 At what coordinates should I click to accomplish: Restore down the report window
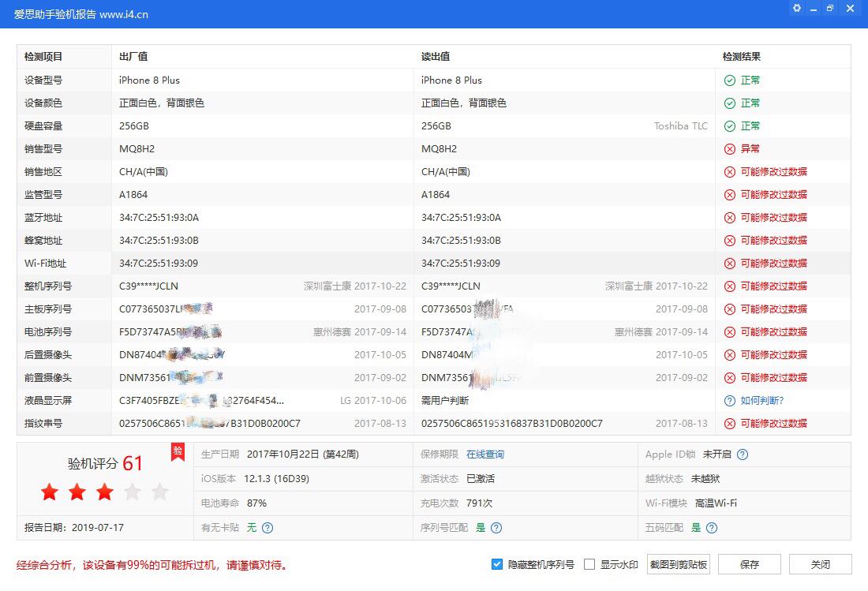(x=830, y=9)
